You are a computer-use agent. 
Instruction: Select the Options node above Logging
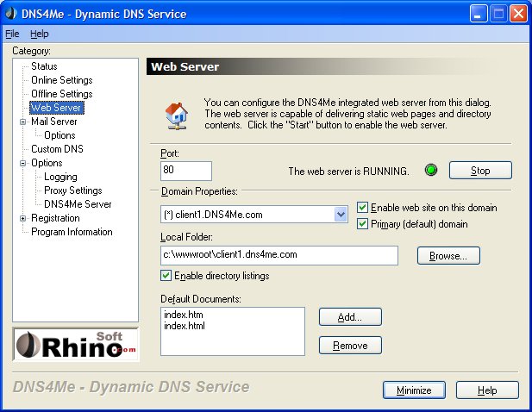pos(47,163)
